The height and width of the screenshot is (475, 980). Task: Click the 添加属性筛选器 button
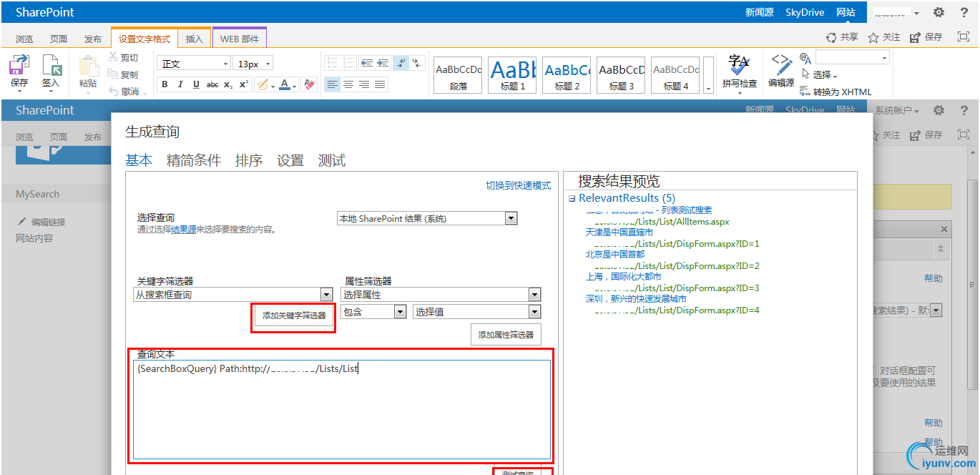point(506,334)
